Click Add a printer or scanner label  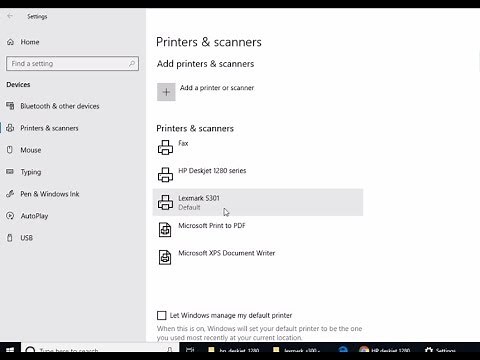pos(217,88)
